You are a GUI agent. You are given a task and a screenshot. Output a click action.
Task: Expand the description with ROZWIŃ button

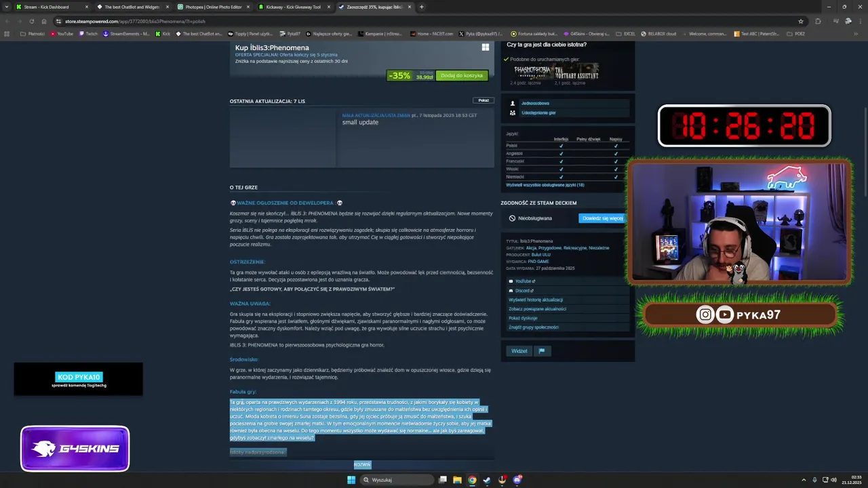362,464
